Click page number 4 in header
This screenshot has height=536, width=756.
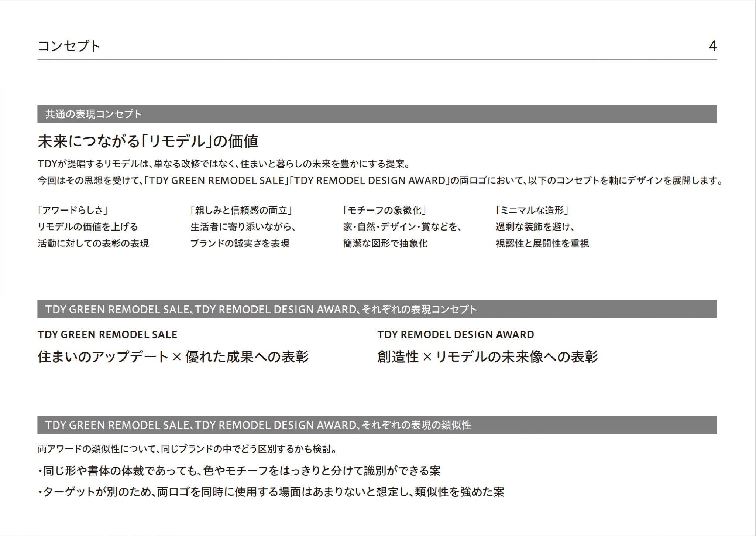point(713,46)
